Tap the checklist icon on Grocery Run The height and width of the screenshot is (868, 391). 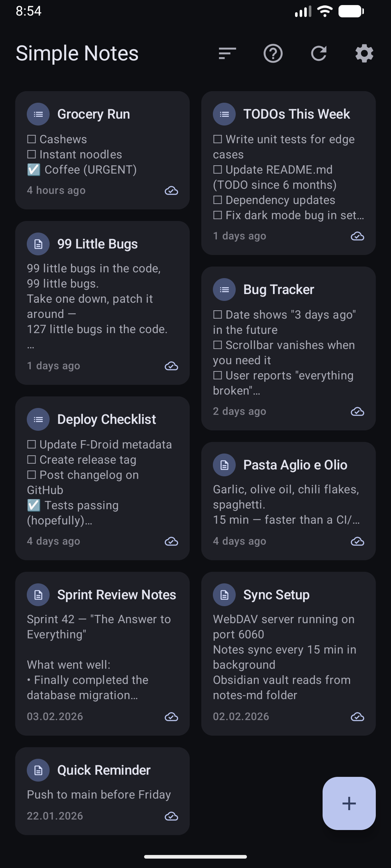38,114
